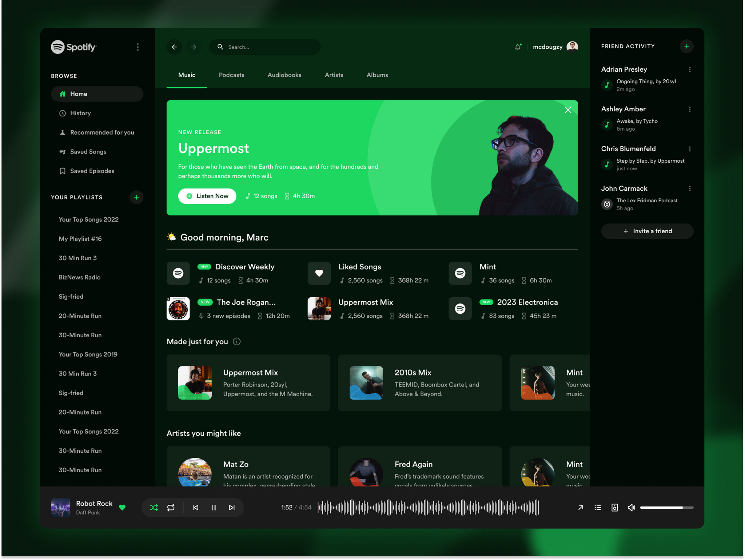Close the Uppermost new release banner

coord(568,110)
